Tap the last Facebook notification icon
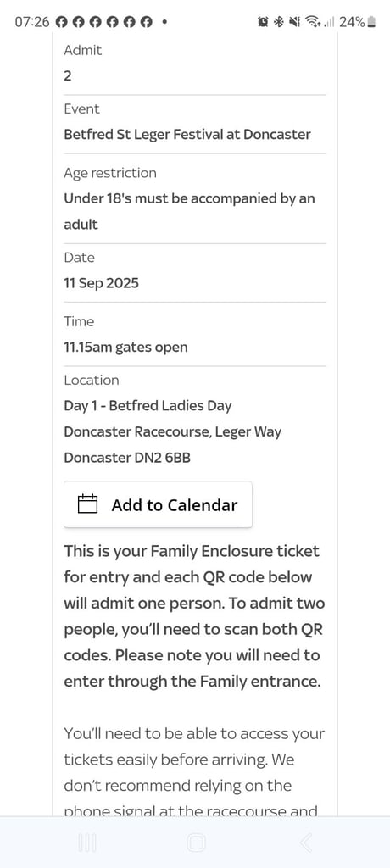Viewport: 390px width, 868px height. click(146, 22)
